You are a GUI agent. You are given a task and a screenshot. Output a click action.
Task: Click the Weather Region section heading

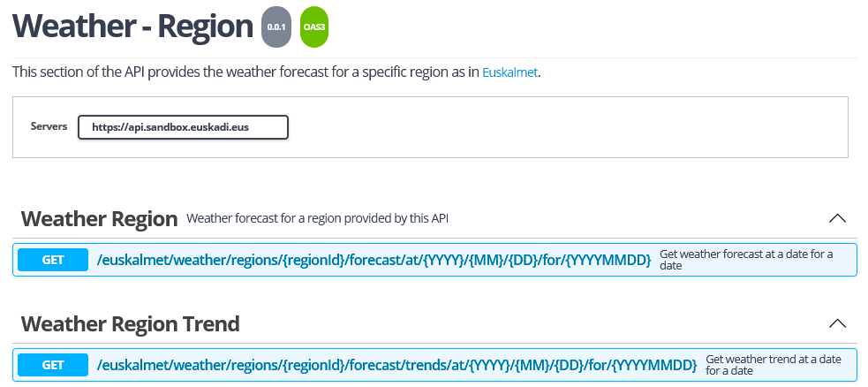(100, 218)
